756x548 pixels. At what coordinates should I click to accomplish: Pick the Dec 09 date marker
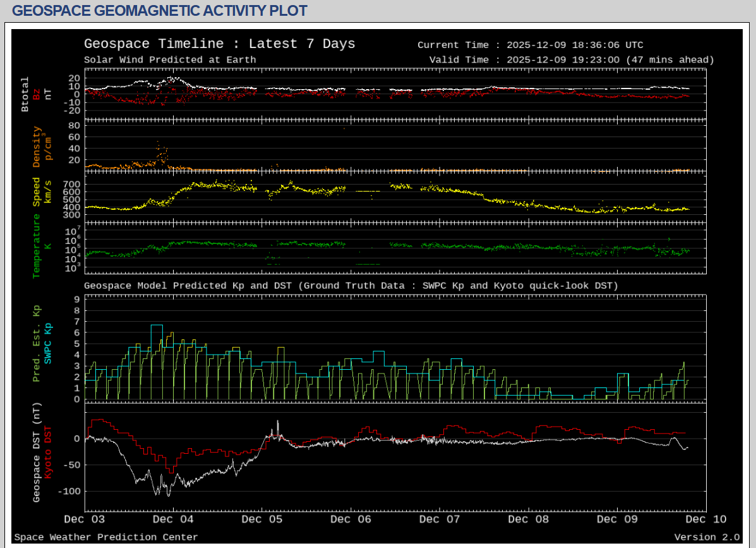[x=616, y=520]
